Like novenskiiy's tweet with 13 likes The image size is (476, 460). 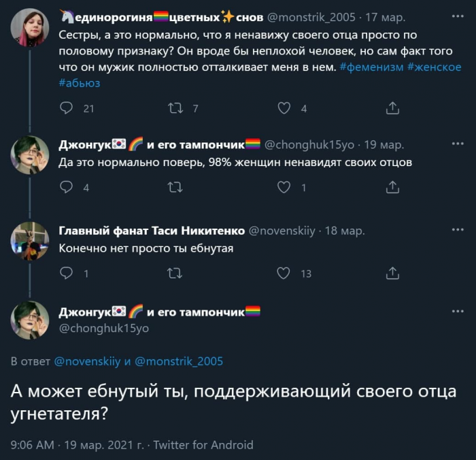pyautogui.click(x=284, y=273)
